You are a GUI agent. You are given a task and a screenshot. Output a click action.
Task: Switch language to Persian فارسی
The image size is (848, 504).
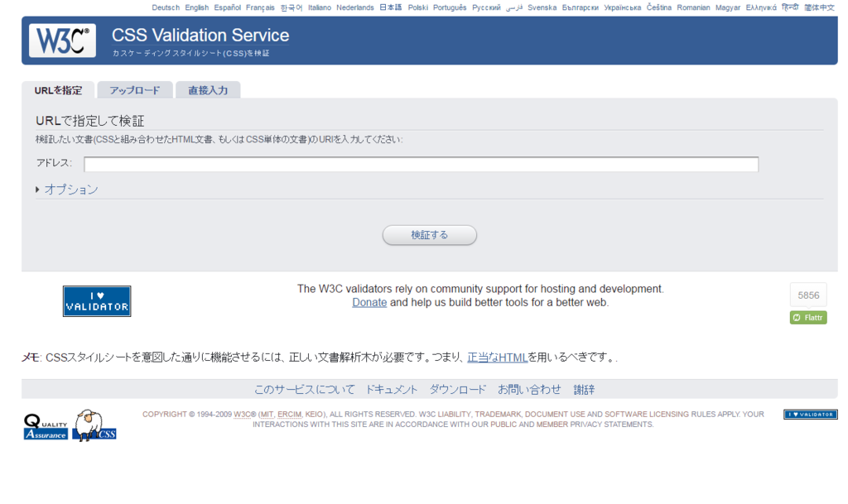coord(513,7)
